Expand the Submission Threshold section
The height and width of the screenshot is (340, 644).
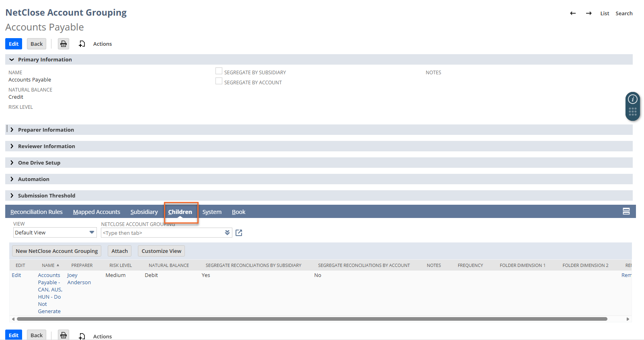pos(46,195)
